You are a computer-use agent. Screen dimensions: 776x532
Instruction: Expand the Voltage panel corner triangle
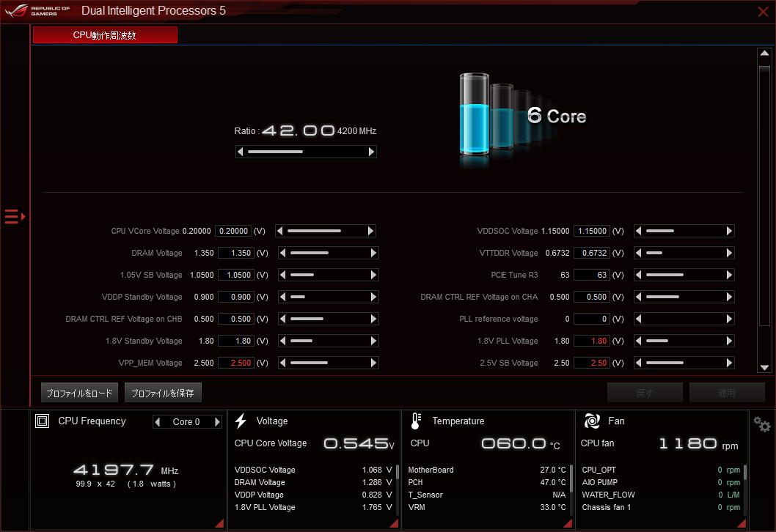394,524
